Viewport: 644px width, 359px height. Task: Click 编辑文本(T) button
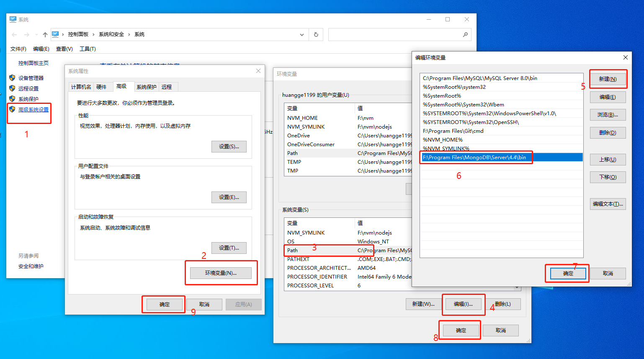(x=608, y=204)
